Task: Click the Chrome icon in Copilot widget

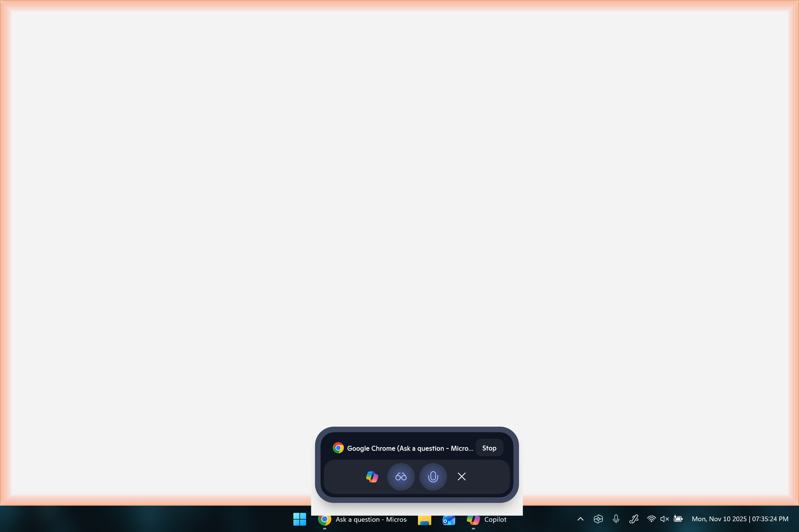Action: click(x=338, y=448)
